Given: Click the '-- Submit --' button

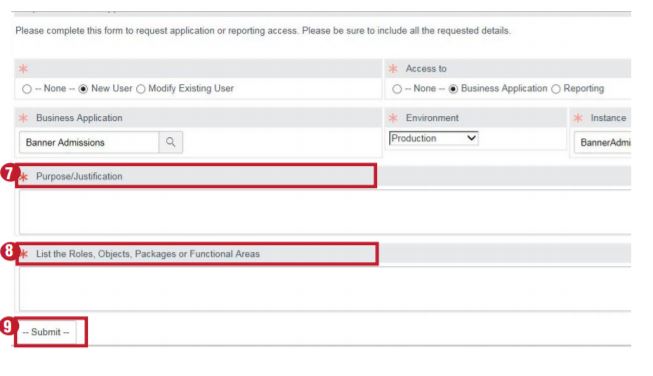Looking at the screenshot, I should tap(46, 332).
